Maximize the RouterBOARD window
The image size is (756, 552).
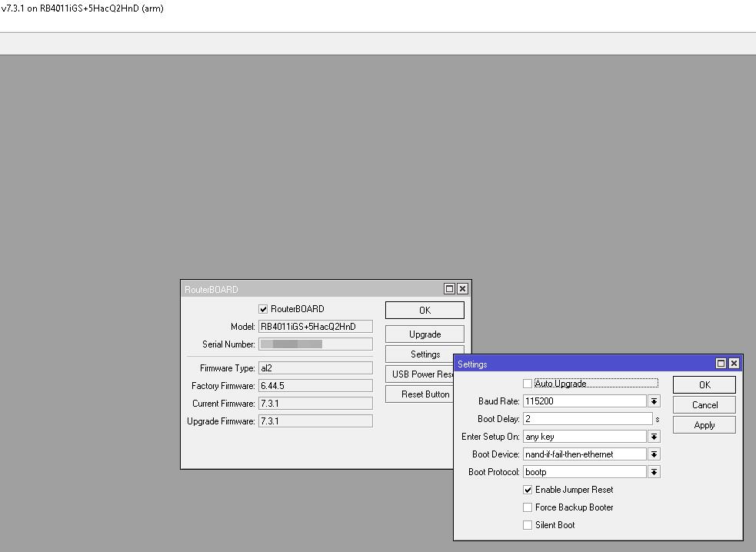point(449,289)
